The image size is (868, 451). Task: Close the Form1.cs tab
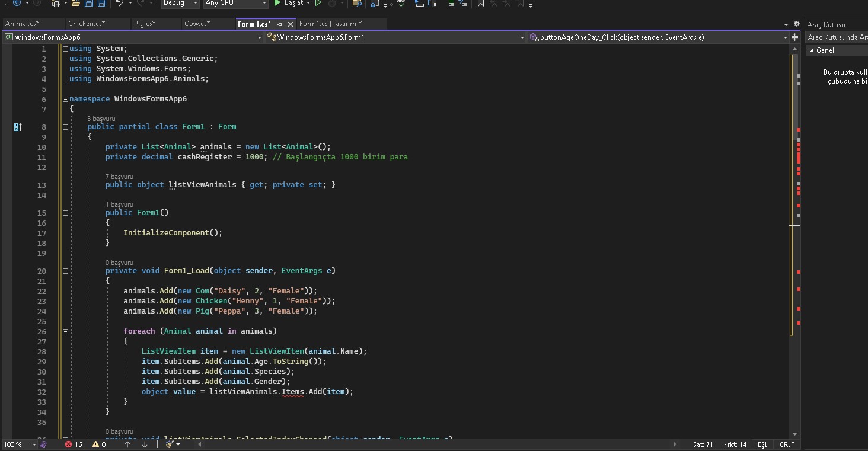(x=291, y=24)
